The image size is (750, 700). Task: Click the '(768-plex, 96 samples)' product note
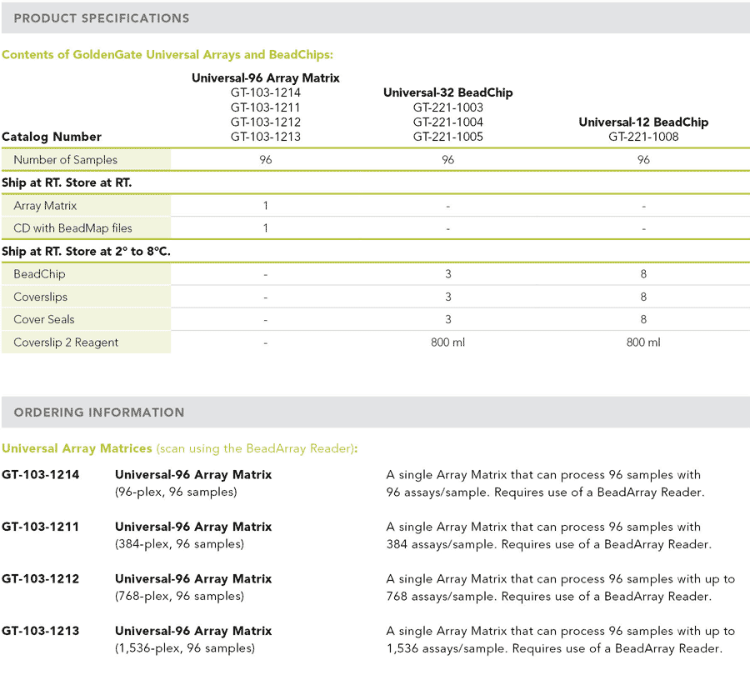tap(179, 597)
